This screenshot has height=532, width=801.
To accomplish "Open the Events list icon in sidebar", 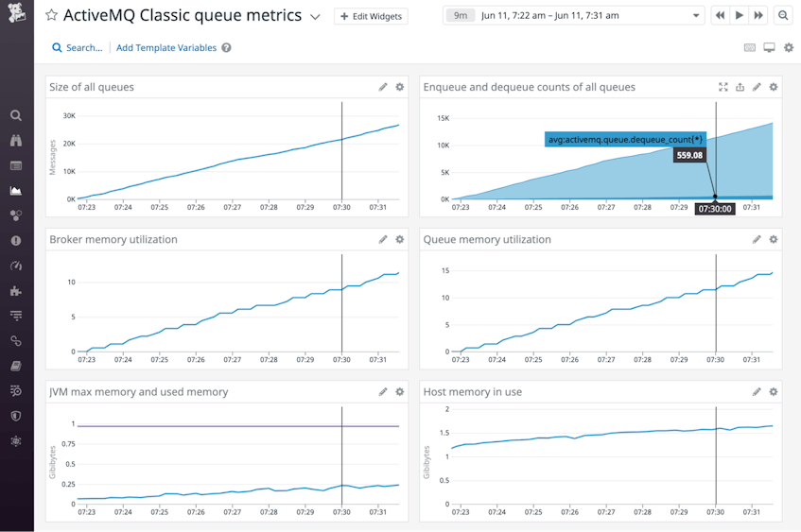I will [16, 165].
